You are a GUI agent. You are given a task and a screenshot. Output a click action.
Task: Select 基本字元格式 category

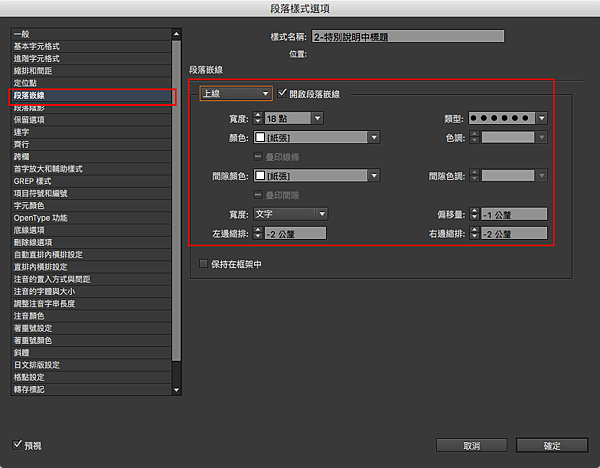click(91, 46)
